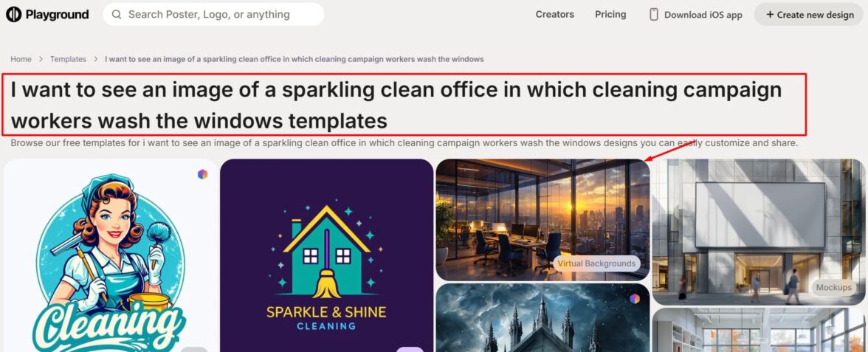Screen dimensions: 868x352
Task: Click the phone icon beside Download iOS app
Action: (x=654, y=15)
